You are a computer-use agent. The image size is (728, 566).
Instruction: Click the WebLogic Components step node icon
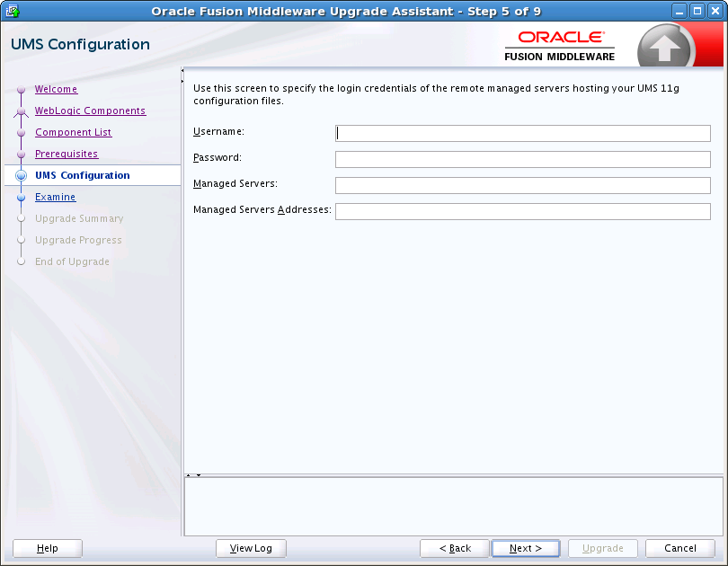click(21, 111)
